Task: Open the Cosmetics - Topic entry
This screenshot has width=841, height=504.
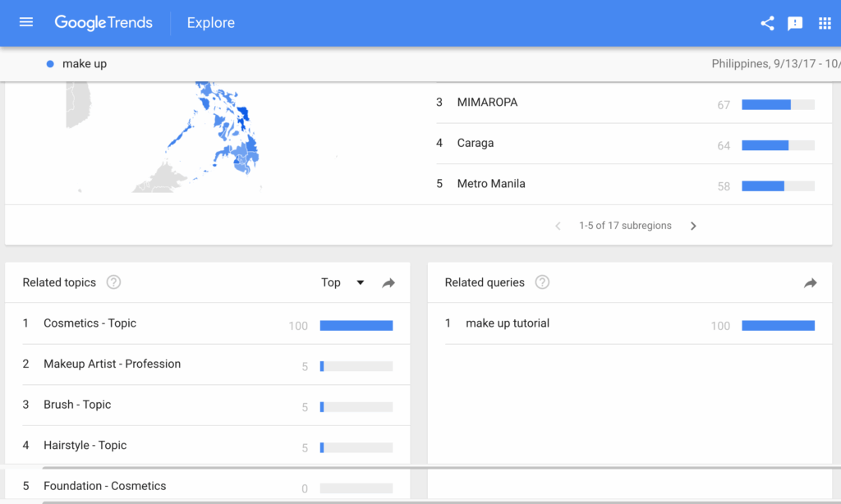Action: pos(90,323)
